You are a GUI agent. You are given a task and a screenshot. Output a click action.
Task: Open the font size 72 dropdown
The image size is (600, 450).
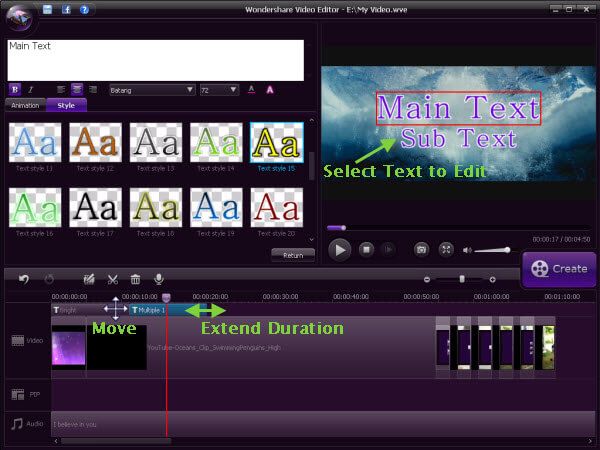(219, 90)
